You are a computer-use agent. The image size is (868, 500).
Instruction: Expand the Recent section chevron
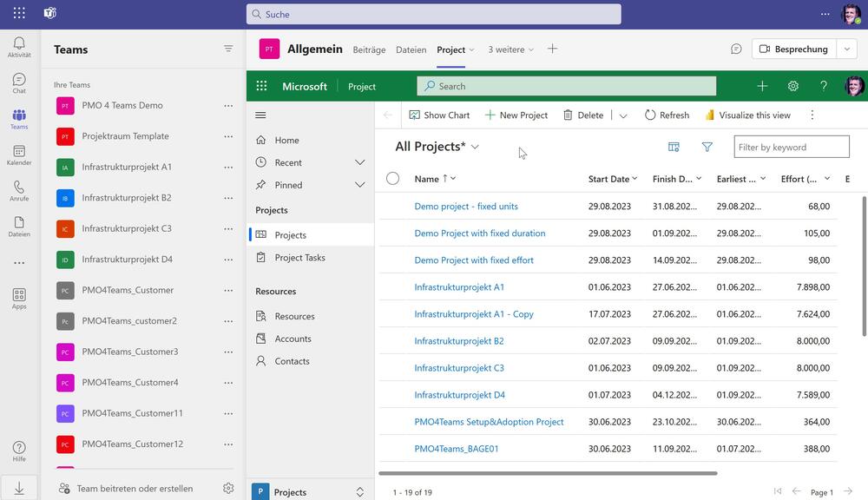360,162
